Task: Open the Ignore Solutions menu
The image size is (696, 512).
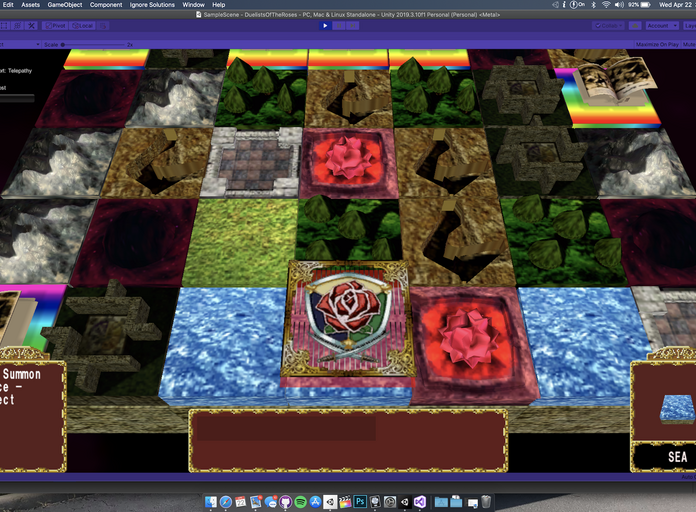Action: [152, 5]
